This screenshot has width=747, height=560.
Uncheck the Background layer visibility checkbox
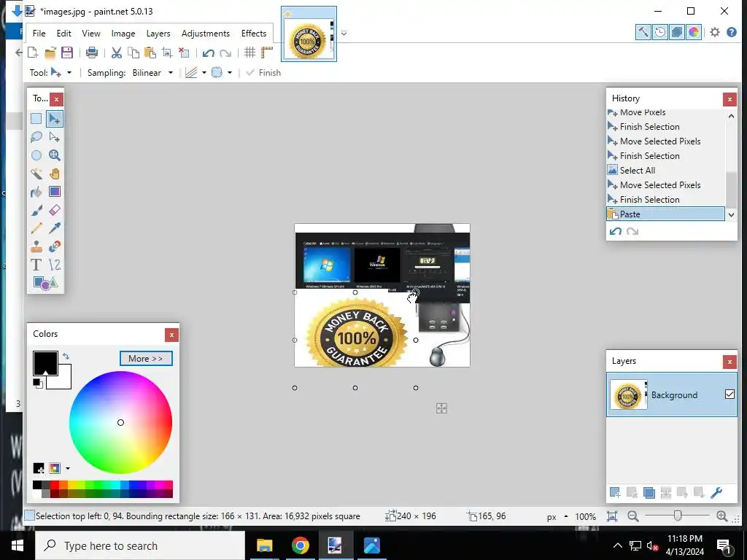pyautogui.click(x=729, y=394)
